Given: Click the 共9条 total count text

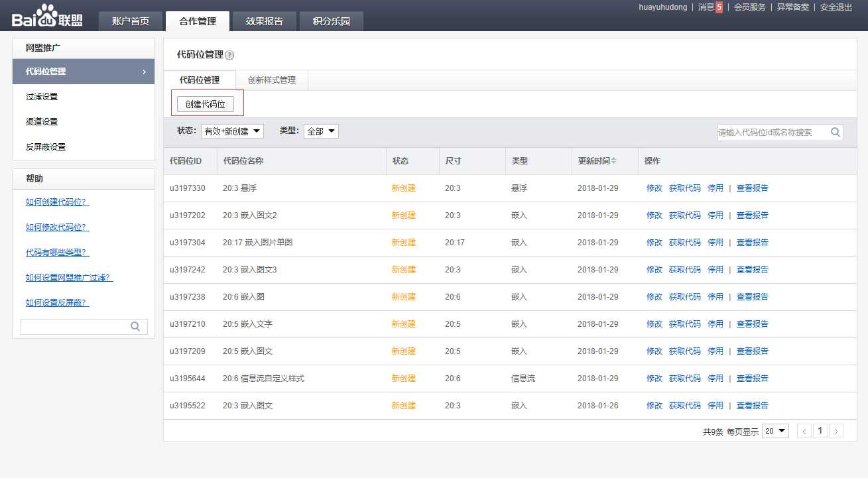Looking at the screenshot, I should [713, 432].
